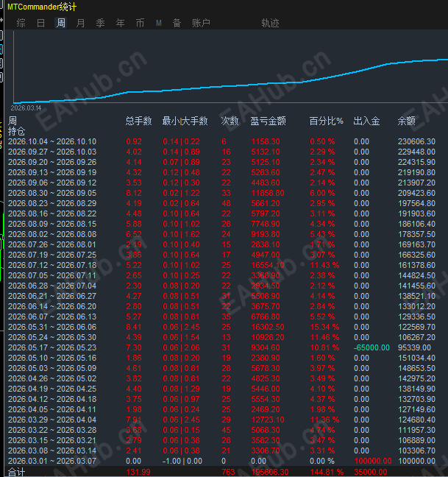The width and height of the screenshot is (448, 477).
Task: Click balance 95339.00 in the 余额 column
Action: [414, 347]
